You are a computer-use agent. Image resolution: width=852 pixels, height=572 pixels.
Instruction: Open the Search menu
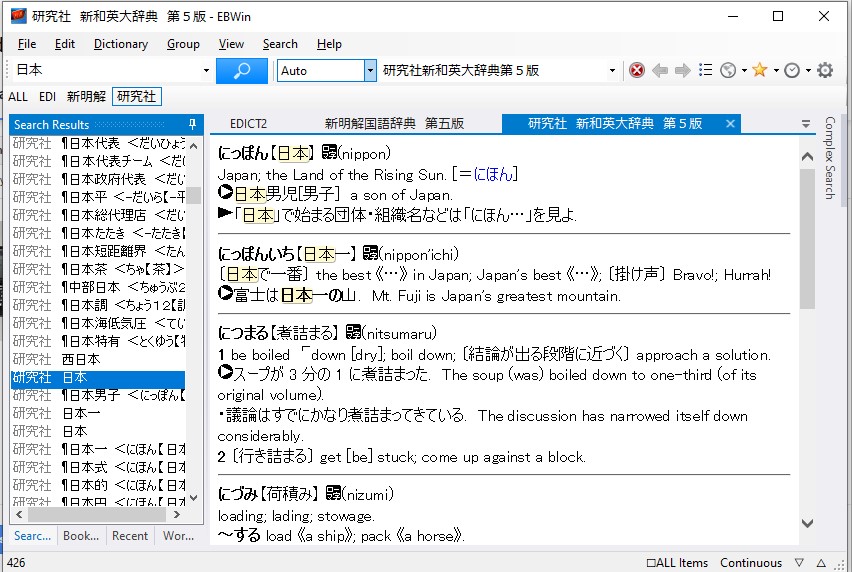click(280, 44)
